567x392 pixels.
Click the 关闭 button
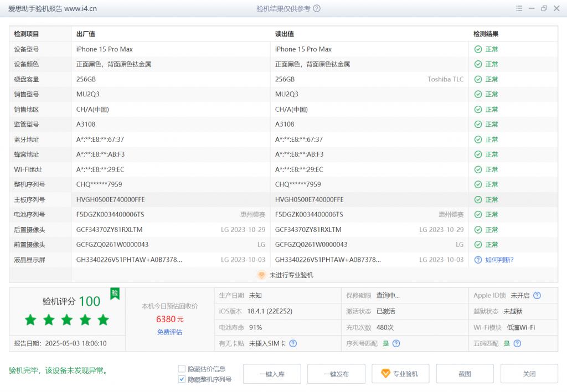(529, 374)
